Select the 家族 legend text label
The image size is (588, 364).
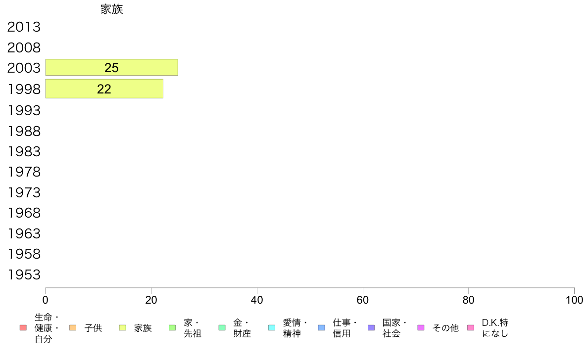[x=143, y=328]
